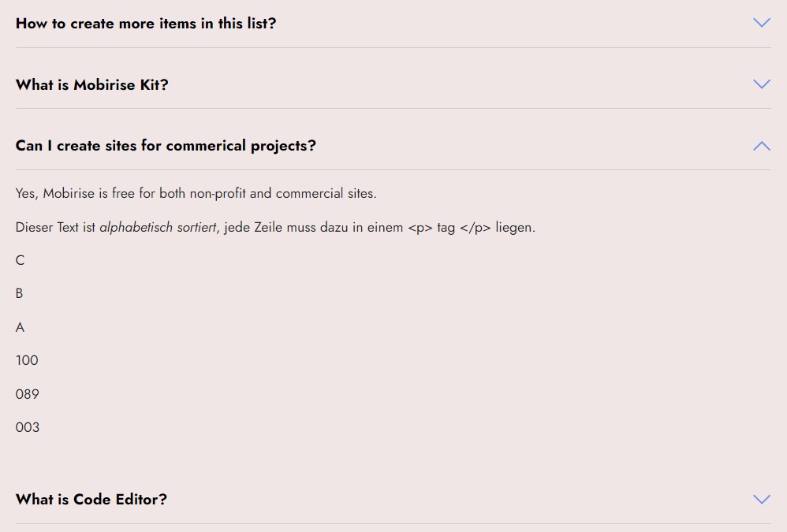Click the closing '</p>' tag text

click(476, 228)
